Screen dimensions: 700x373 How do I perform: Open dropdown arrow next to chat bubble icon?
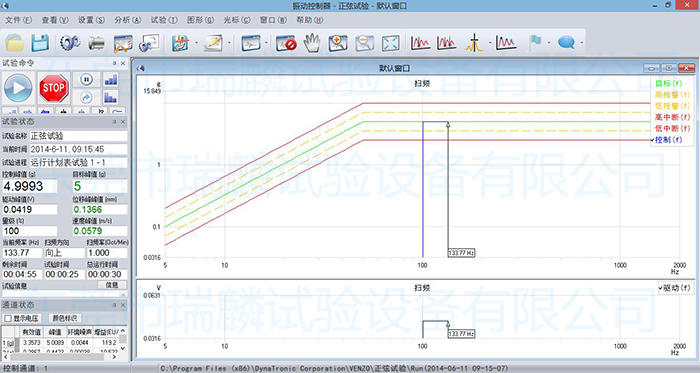[582, 43]
